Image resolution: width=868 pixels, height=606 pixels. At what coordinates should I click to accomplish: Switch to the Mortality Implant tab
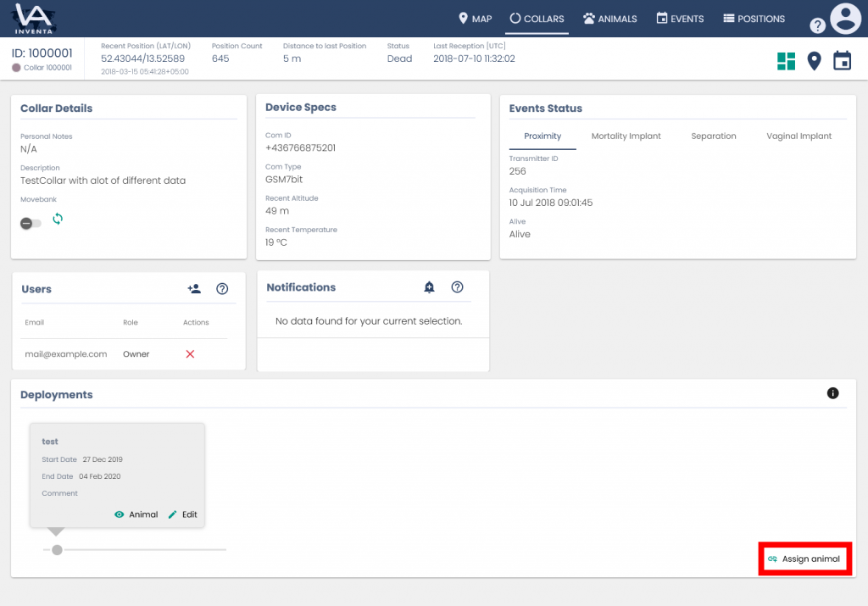coord(626,136)
